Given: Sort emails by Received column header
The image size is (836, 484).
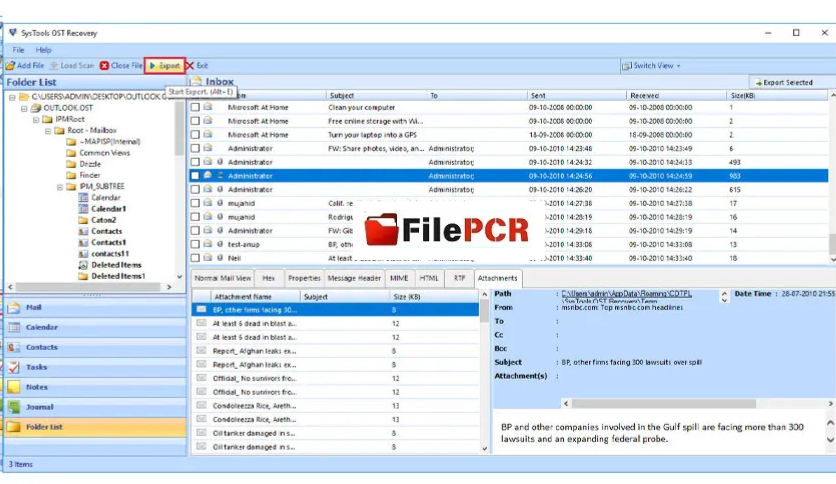Looking at the screenshot, I should click(x=676, y=95).
